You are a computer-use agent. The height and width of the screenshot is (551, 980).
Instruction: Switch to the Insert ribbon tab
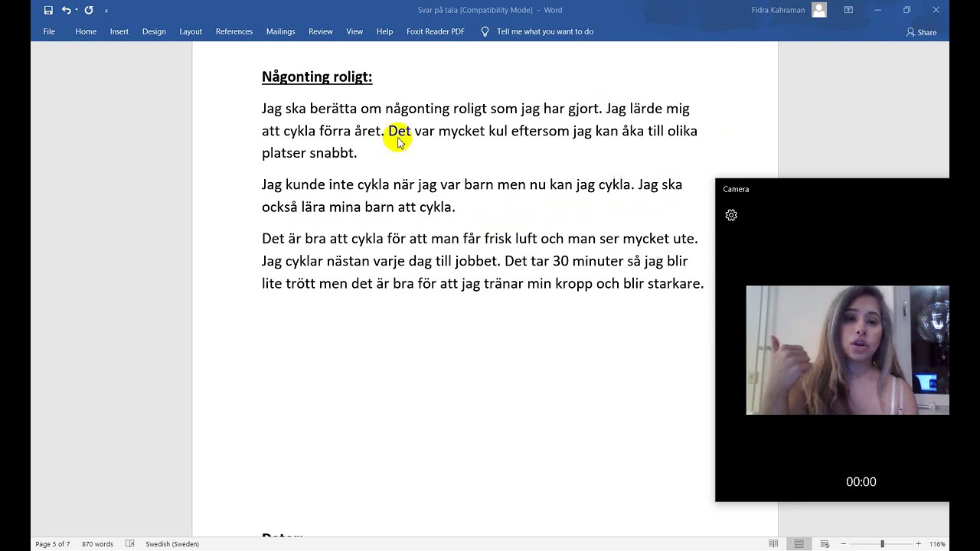[119, 31]
